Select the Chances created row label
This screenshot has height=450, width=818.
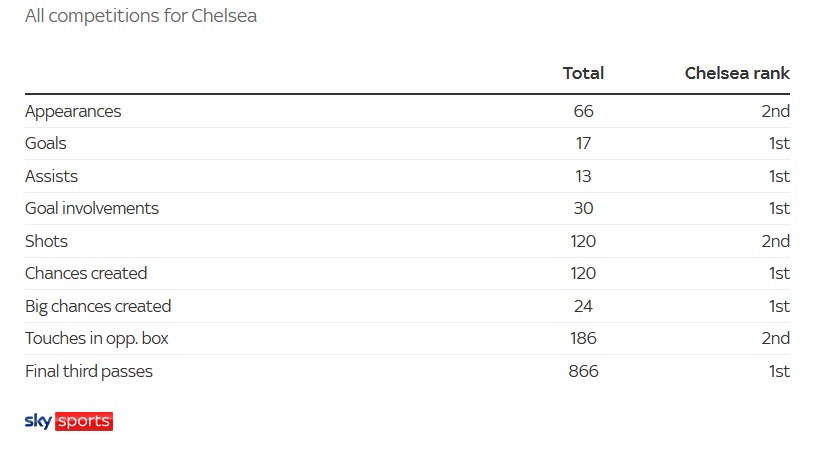[x=86, y=273]
